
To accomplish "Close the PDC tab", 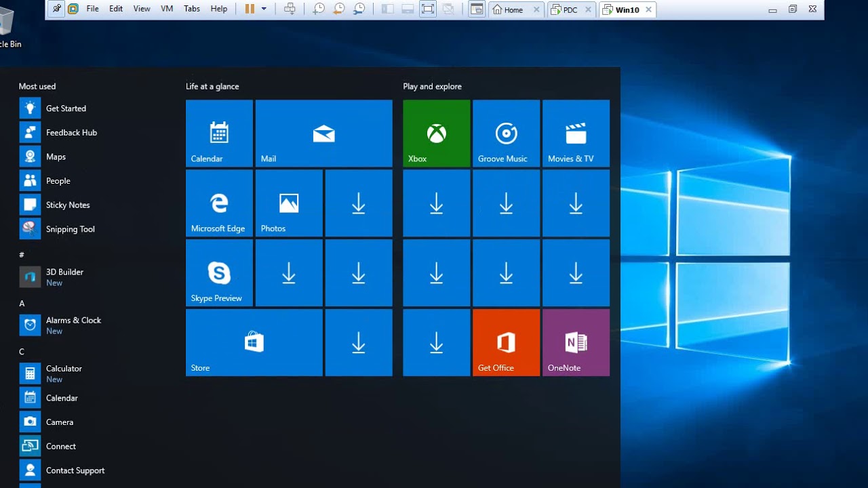I will coord(588,9).
